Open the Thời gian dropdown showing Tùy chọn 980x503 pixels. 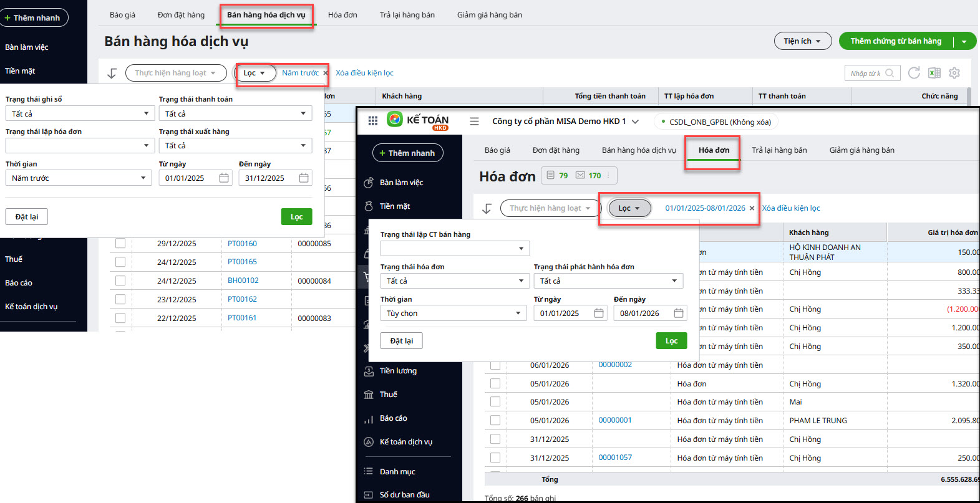pyautogui.click(x=454, y=314)
